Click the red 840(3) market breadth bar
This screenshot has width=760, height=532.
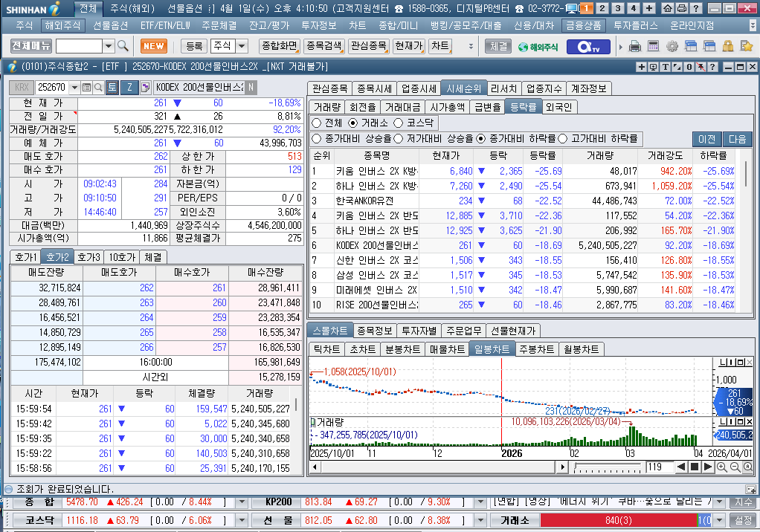pyautogui.click(x=619, y=520)
